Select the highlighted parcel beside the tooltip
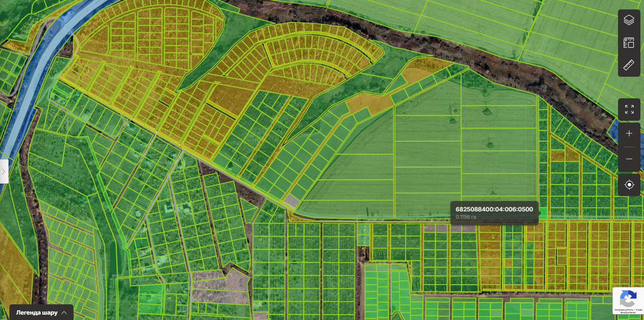The height and width of the screenshot is (320, 644). point(543,214)
